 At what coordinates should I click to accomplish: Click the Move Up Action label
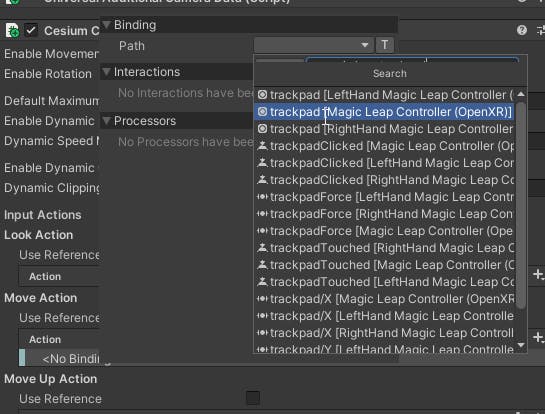(51, 379)
